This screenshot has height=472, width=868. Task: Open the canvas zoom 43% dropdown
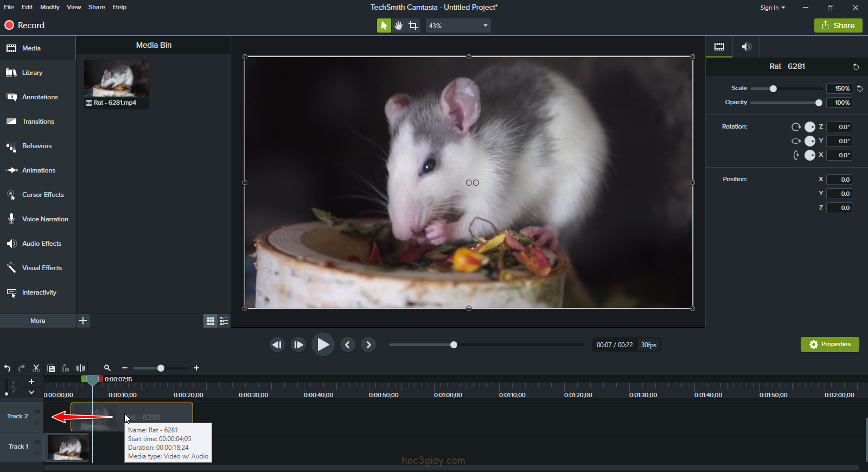pyautogui.click(x=458, y=25)
